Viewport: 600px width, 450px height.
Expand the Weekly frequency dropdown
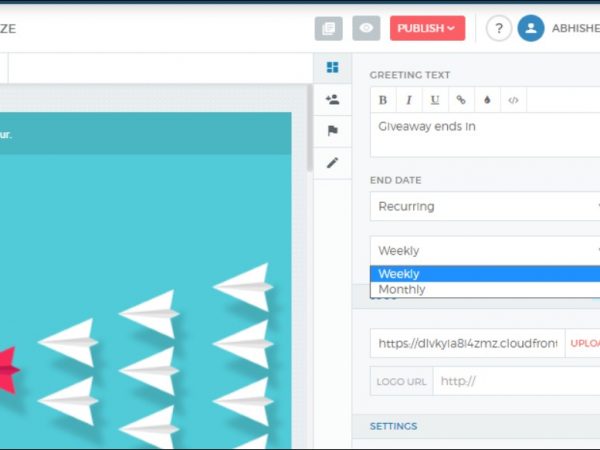coord(485,250)
